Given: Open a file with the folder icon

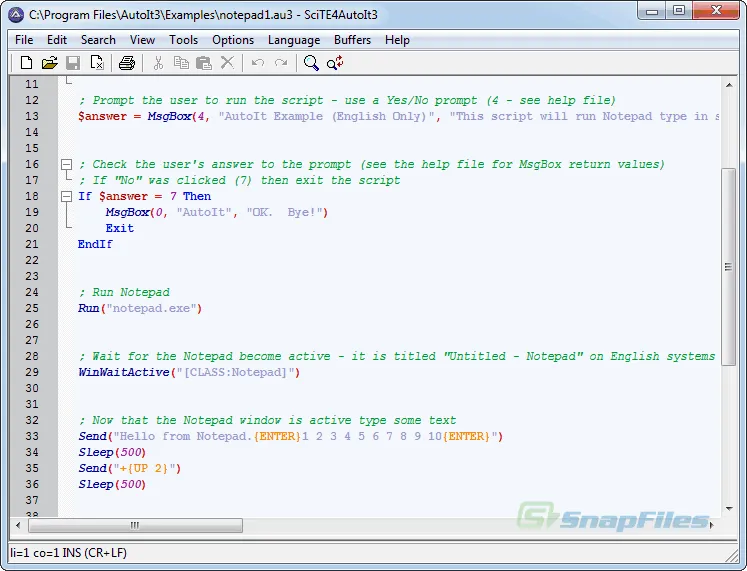Looking at the screenshot, I should coord(50,62).
